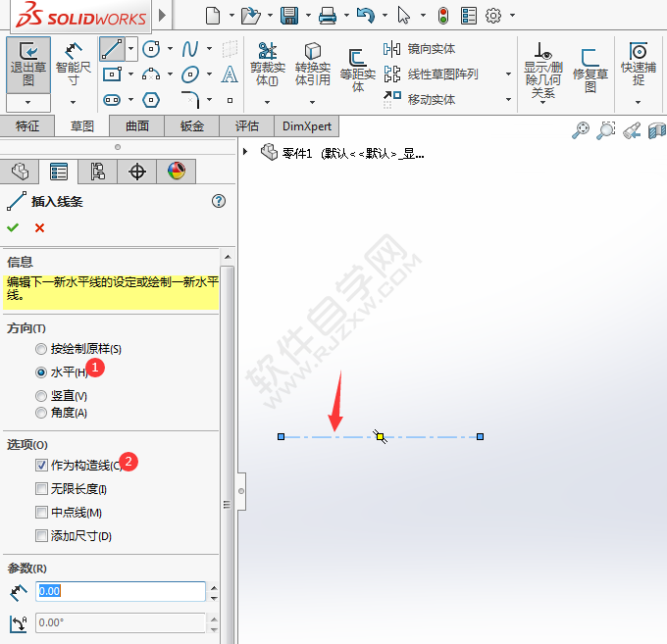Open the Insert Line help icon
Viewport: 667px width, 644px height.
219,201
